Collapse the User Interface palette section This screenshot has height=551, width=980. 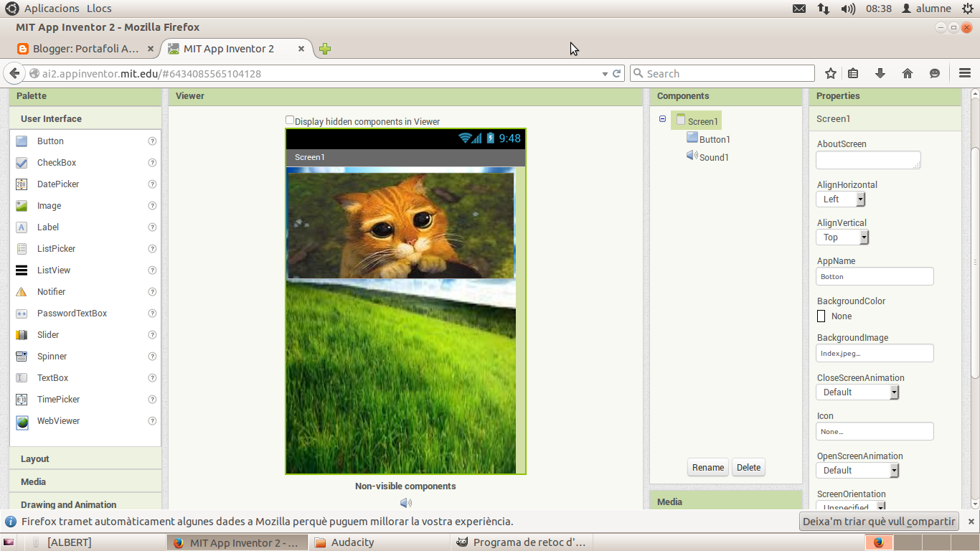[x=85, y=119]
